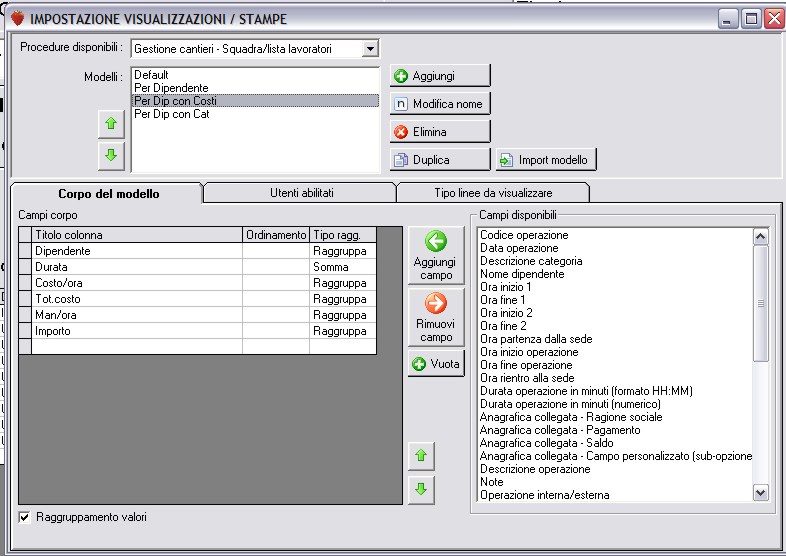Click Somma cell in Durata row
Viewport: 786px width, 556px height.
coord(343,267)
